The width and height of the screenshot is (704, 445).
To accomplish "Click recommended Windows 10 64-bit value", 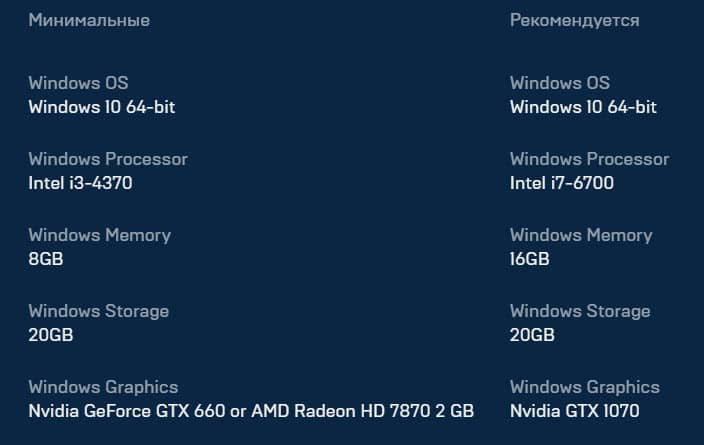I will pos(583,107).
